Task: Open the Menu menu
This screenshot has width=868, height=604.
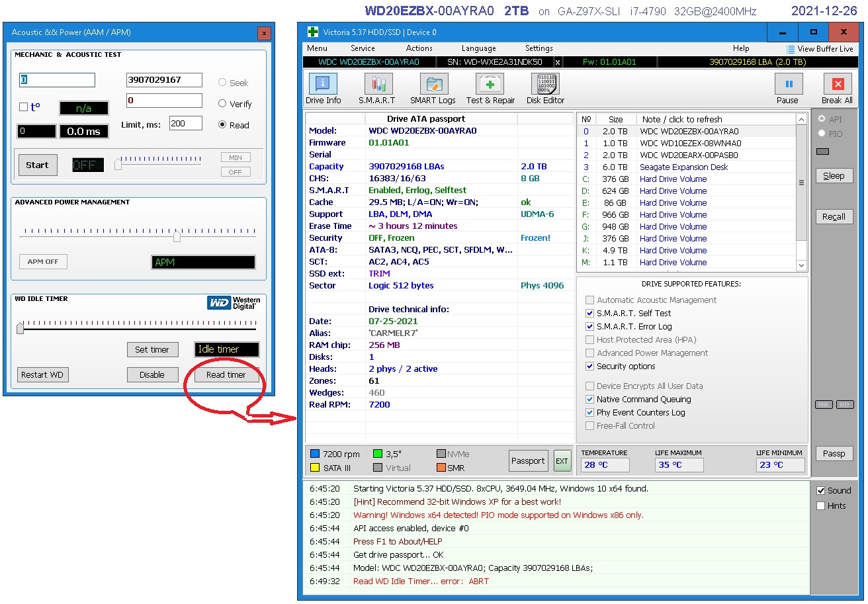Action: (x=317, y=48)
